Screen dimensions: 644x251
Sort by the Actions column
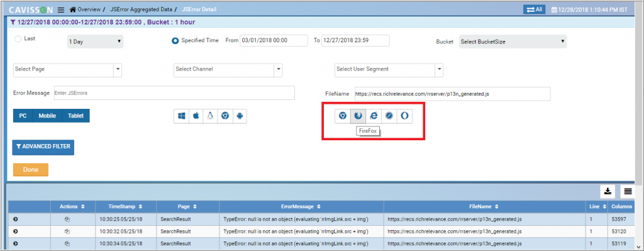coord(72,206)
